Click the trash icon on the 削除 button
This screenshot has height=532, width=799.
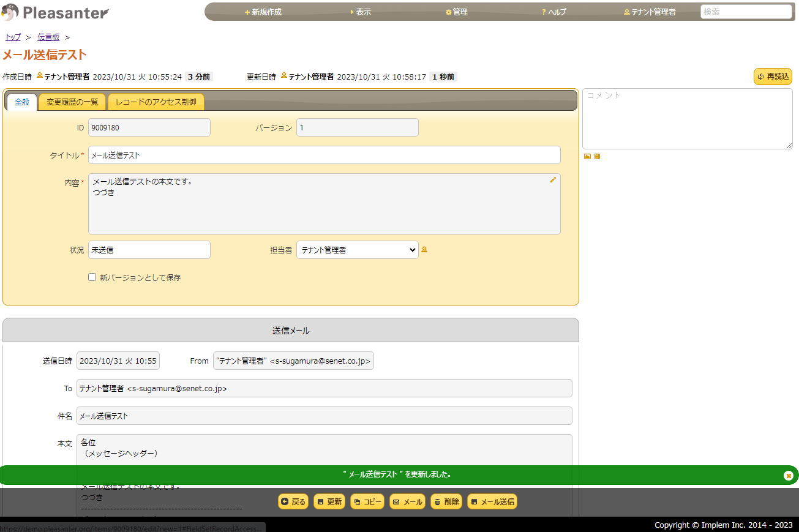436,501
